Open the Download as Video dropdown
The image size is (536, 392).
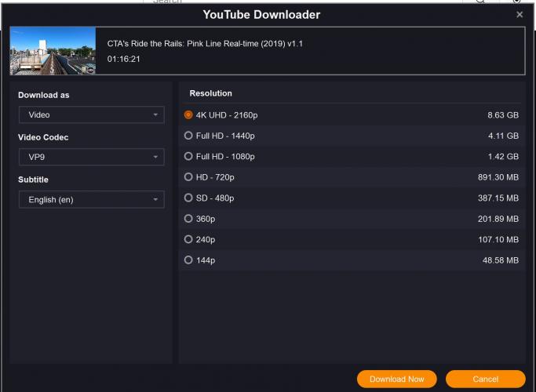pyautogui.click(x=92, y=114)
